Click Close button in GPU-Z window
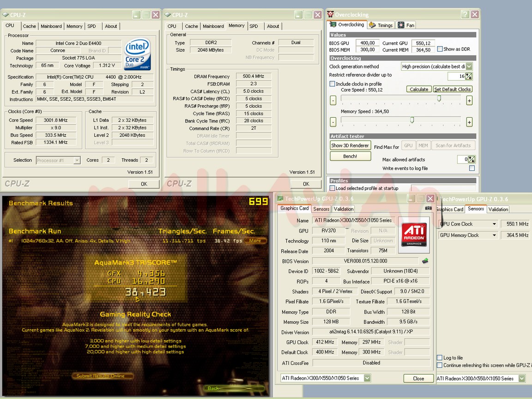 pos(418,378)
